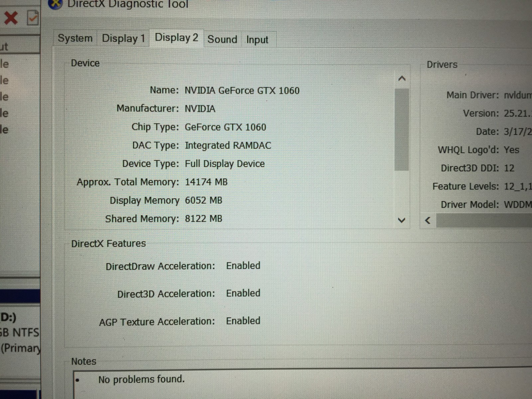The height and width of the screenshot is (399, 532).
Task: Click the DirectX Diagnostic Tool title icon
Action: 55,4
